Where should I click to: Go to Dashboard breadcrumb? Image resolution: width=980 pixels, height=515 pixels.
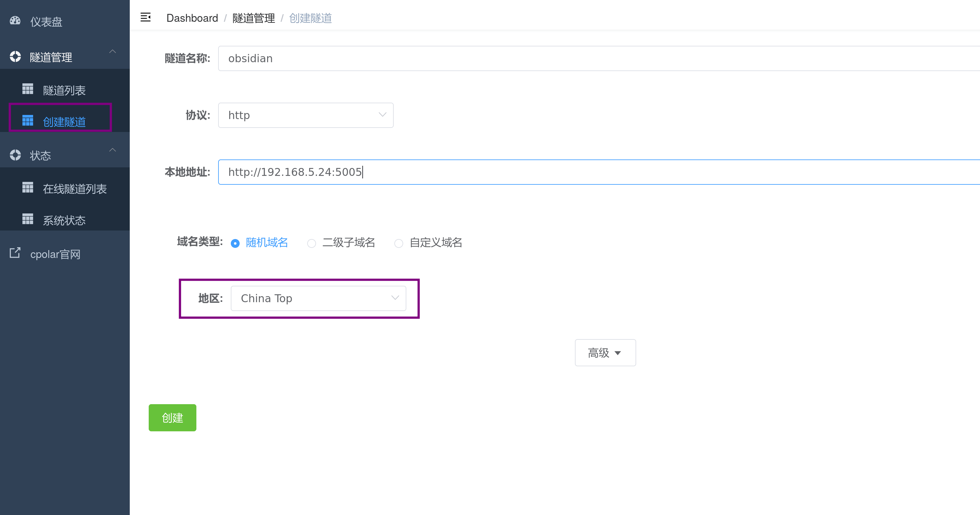[192, 18]
